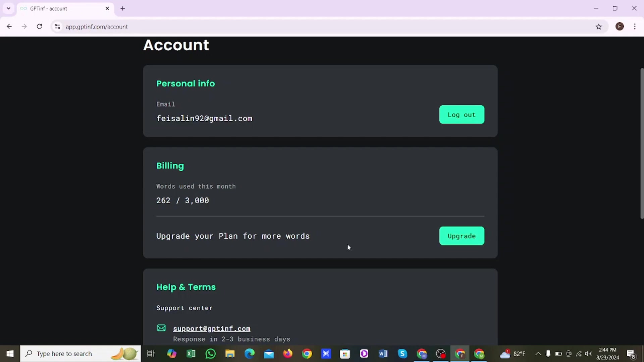Click the support envelope icon
Viewport: 644px width, 362px height.
(x=161, y=328)
